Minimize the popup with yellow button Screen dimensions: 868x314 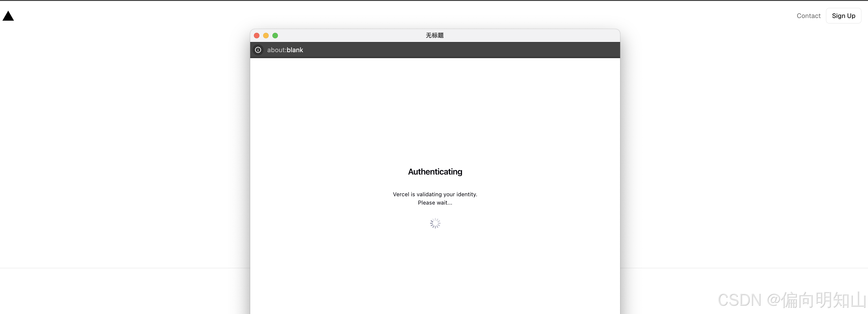pos(266,36)
